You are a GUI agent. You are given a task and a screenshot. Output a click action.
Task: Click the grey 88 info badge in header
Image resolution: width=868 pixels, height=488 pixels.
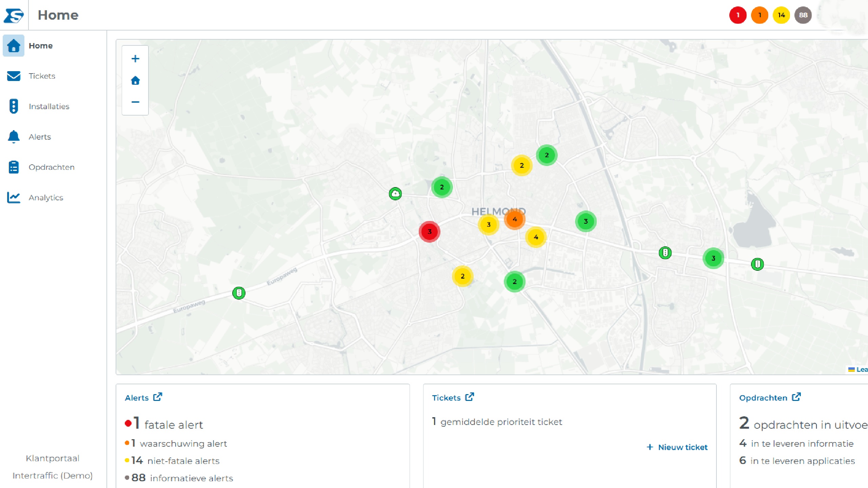point(803,15)
